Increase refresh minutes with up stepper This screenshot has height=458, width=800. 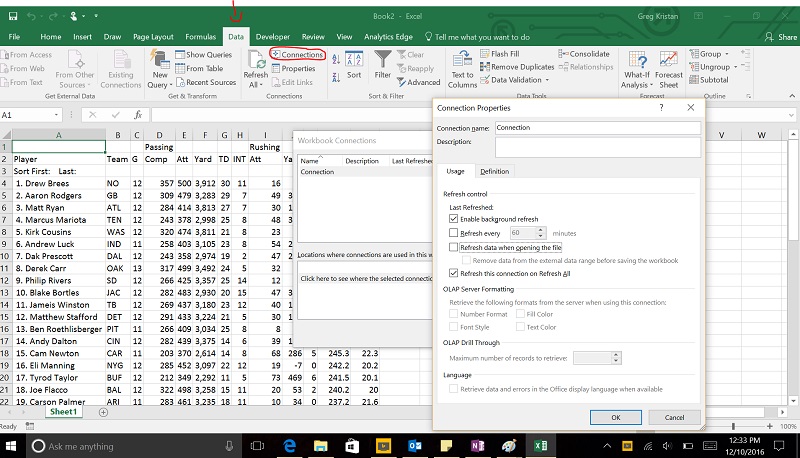click(x=540, y=230)
